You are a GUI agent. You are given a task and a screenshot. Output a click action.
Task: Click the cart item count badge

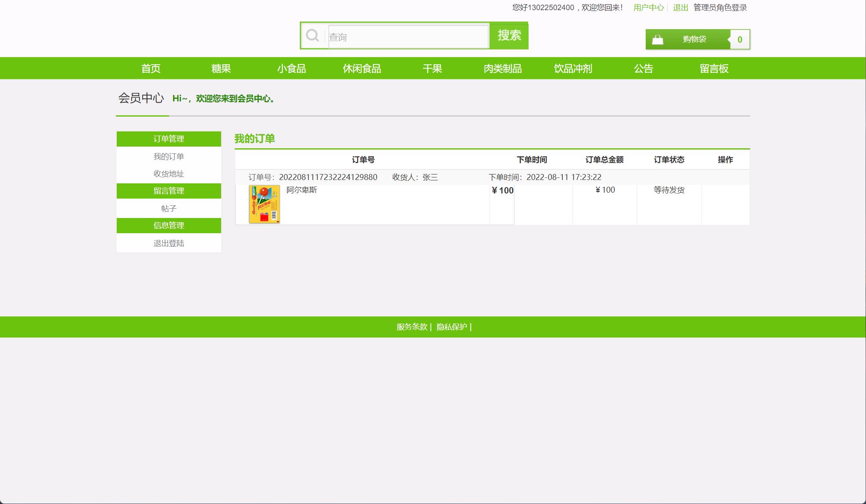click(x=740, y=39)
